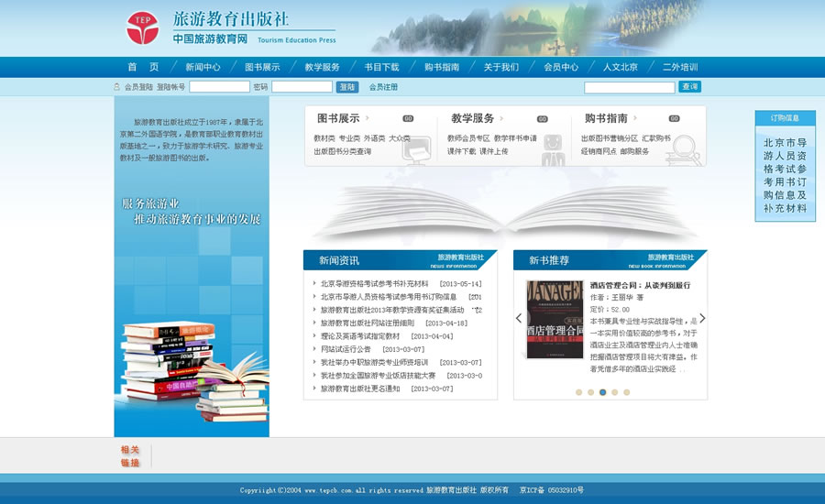The image size is (825, 504).
Task: Click GO icon beside 教学服务
Action: [x=543, y=118]
